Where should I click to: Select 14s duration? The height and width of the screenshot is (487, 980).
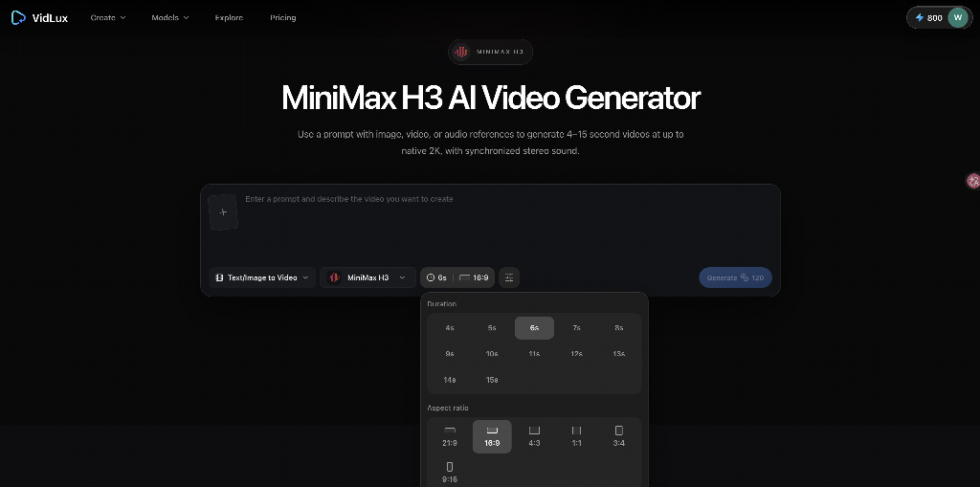pyautogui.click(x=450, y=380)
